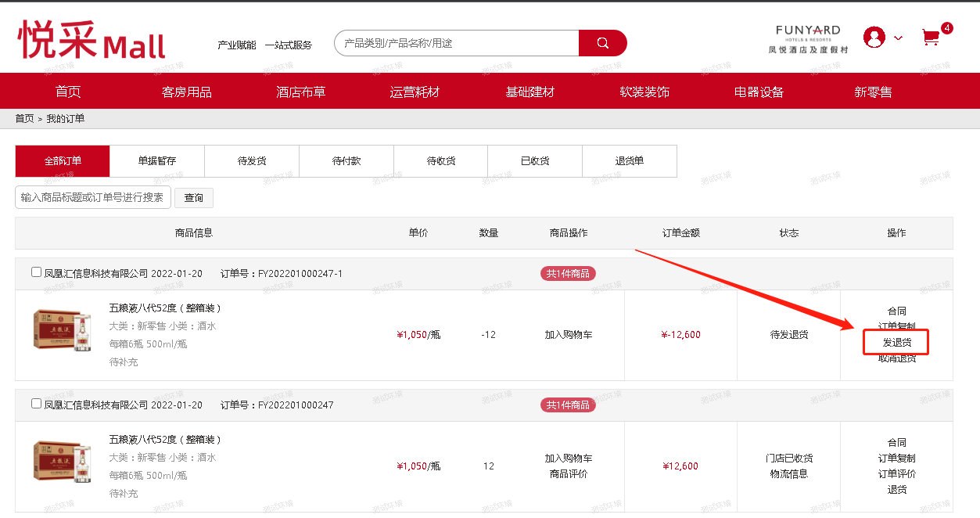Open the shopping cart icon
This screenshot has width=980, height=518.
930,37
